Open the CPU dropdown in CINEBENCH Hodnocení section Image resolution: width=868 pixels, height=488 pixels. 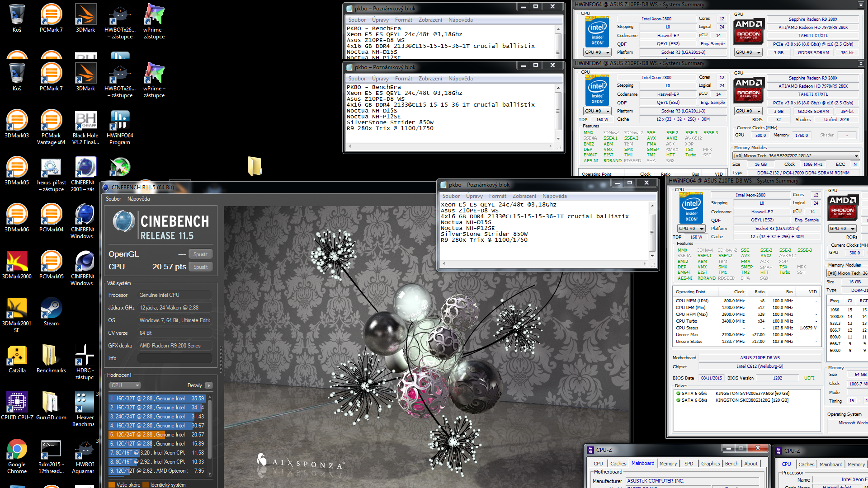125,385
